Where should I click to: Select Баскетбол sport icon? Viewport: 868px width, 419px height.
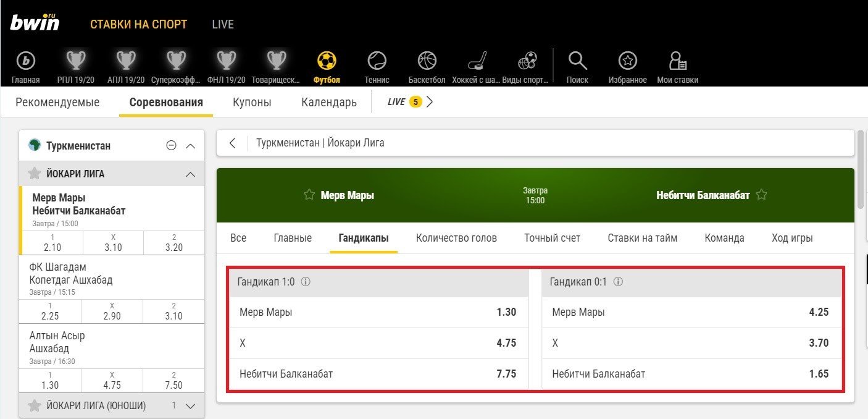(427, 61)
